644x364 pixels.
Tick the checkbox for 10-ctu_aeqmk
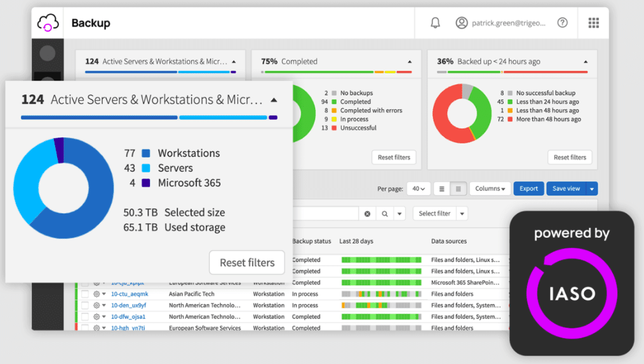tap(85, 293)
